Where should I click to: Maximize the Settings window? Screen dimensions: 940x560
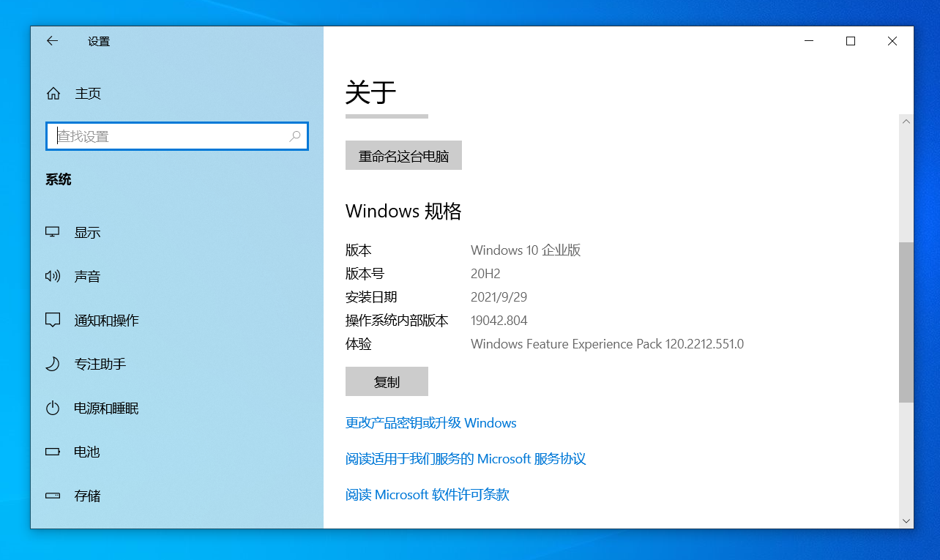click(x=851, y=41)
